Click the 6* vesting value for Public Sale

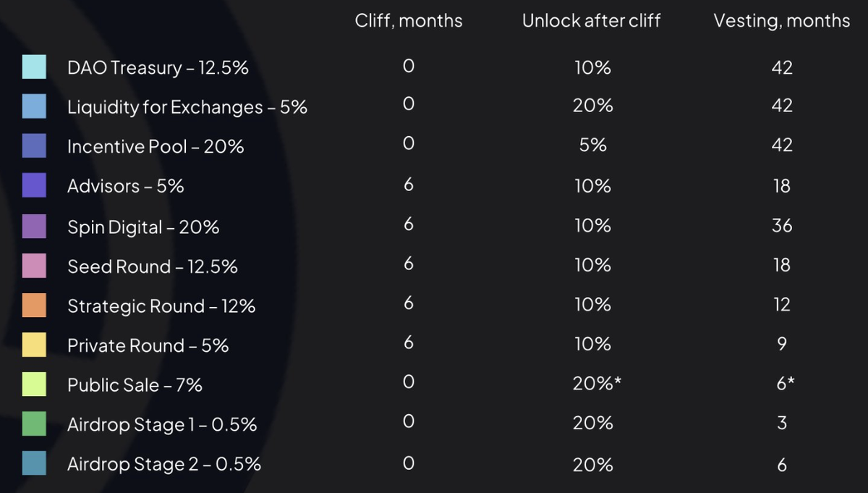coord(785,384)
